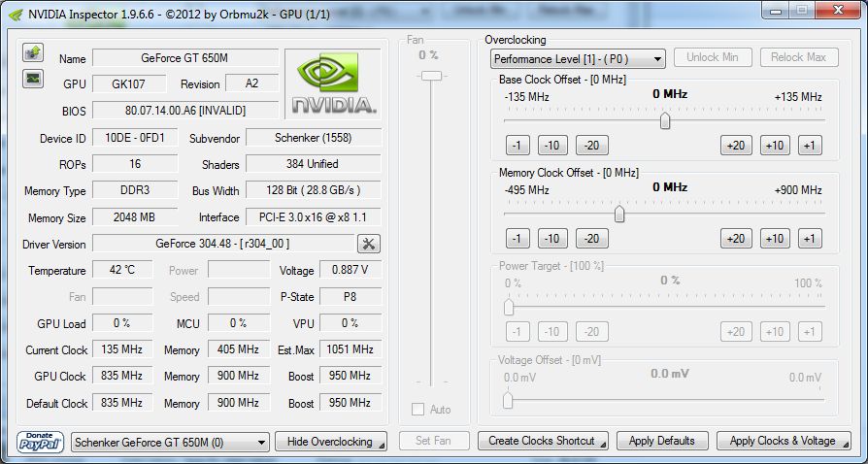This screenshot has width=868, height=464.
Task: Click the empty Fan reading field
Action: coord(122,296)
